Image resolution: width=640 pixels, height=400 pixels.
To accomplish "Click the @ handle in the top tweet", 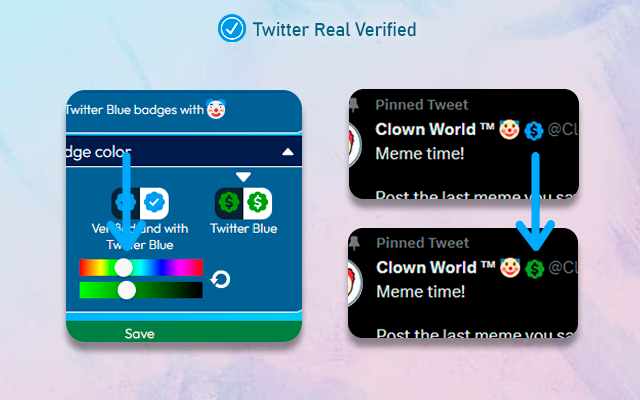I will pyautogui.click(x=563, y=130).
